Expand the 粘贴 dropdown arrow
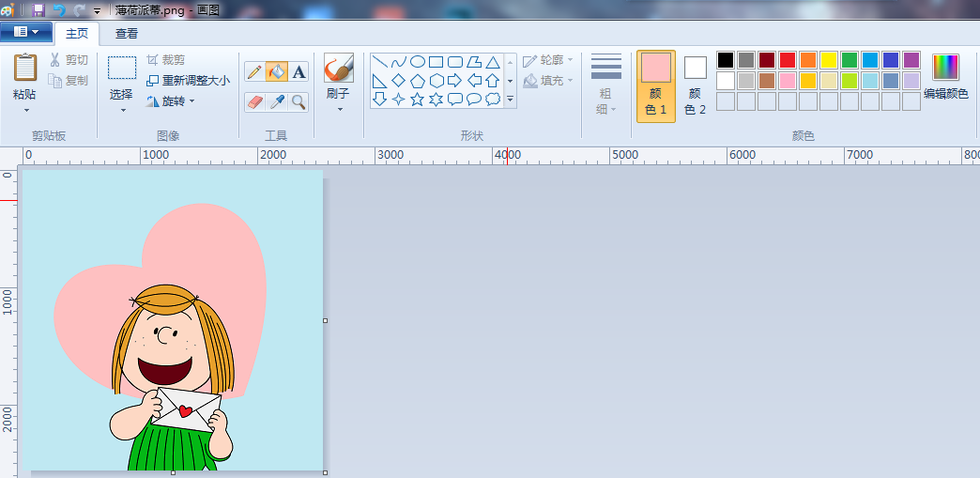 26,111
